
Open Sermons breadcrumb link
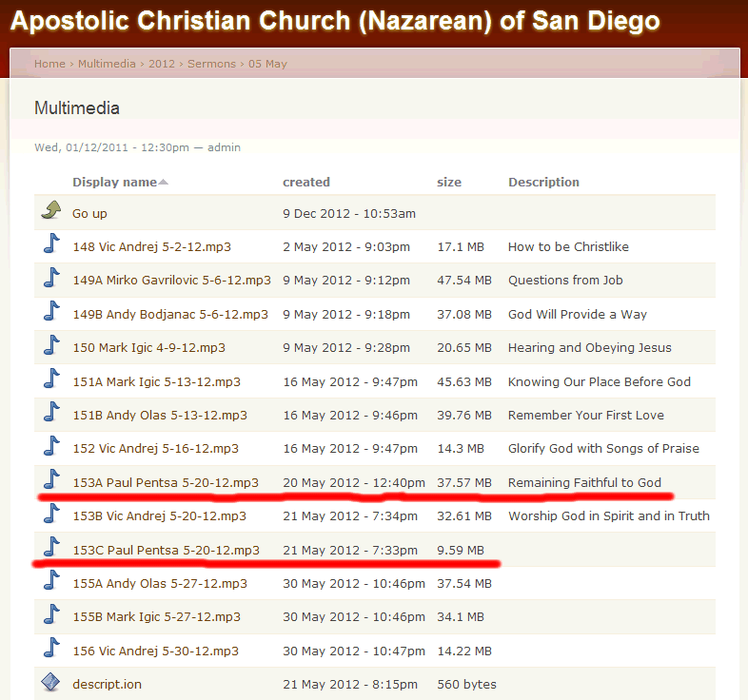pos(211,64)
